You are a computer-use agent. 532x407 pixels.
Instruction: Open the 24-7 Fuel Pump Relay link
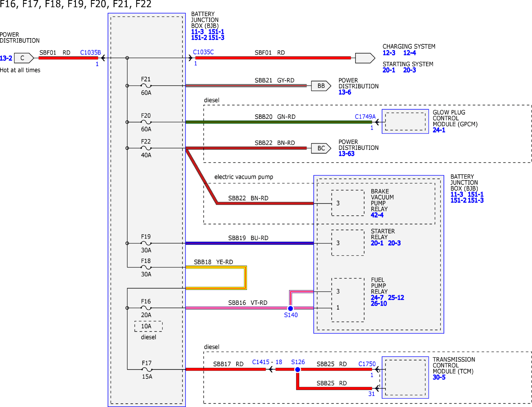(x=377, y=297)
